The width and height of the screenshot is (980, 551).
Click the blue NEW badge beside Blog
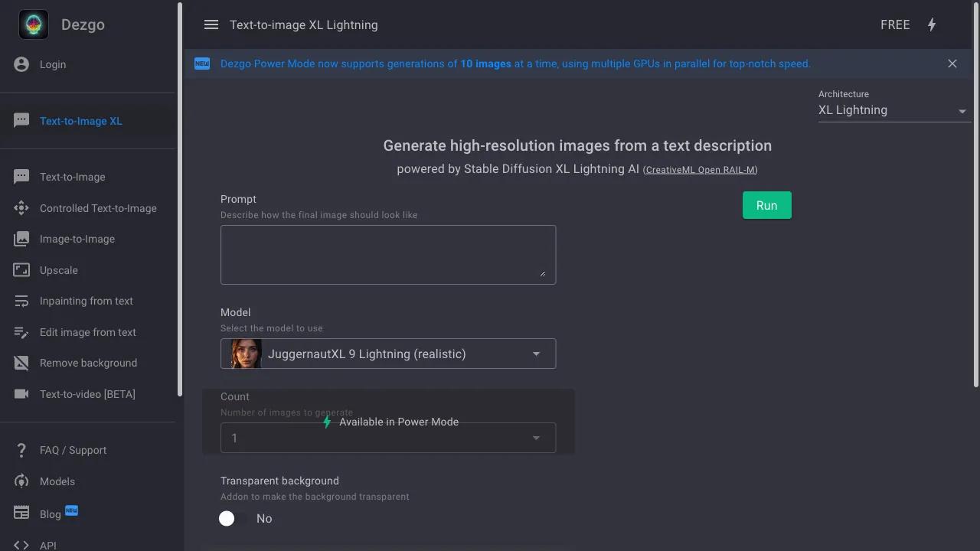pyautogui.click(x=71, y=510)
